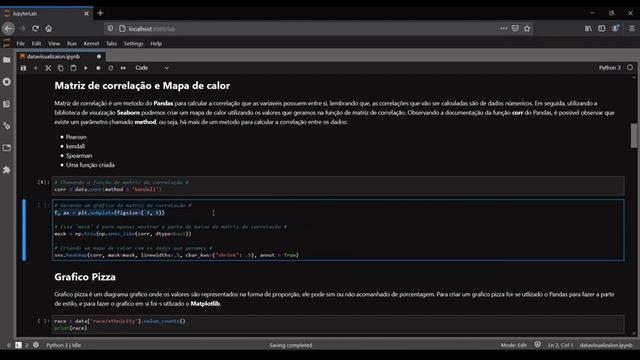Screen dimensions: 640x360
Task: Open the File Browser sidebar panel
Action: click(x=7, y=60)
